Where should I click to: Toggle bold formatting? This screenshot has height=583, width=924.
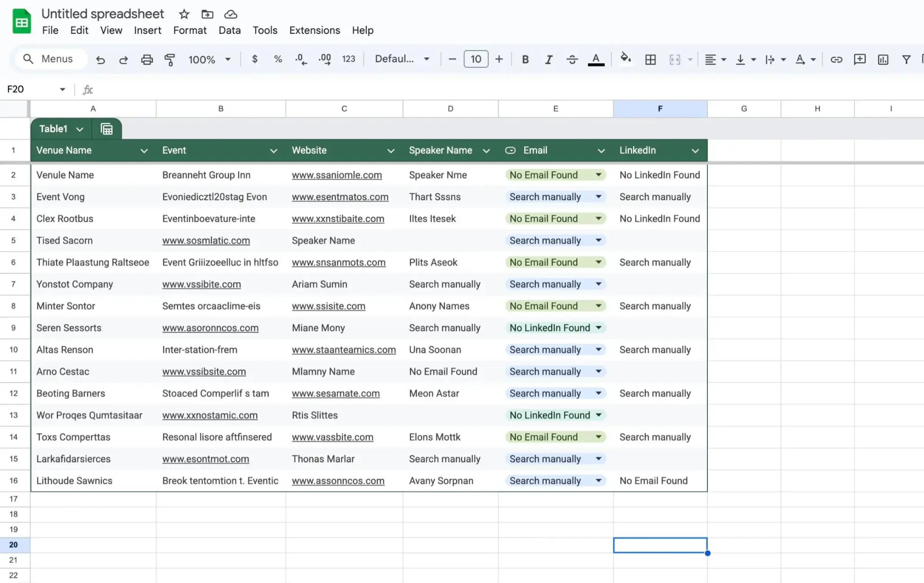click(525, 59)
